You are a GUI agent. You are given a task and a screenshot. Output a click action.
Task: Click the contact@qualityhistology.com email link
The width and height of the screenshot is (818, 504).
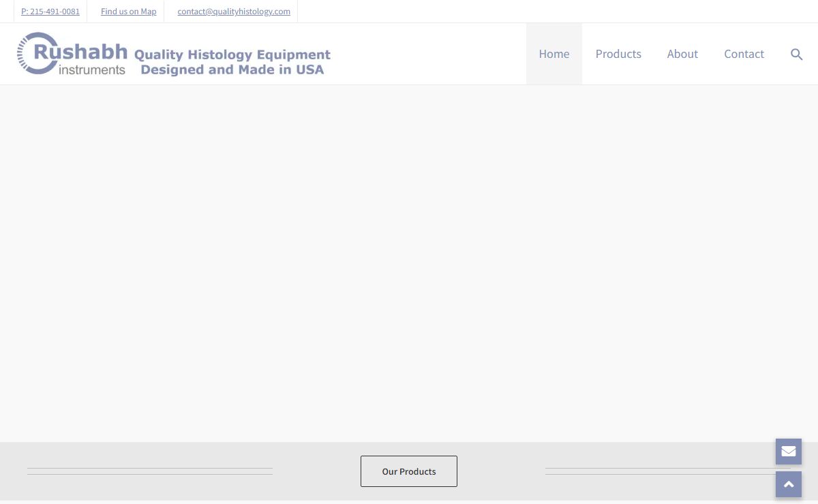coord(234,12)
